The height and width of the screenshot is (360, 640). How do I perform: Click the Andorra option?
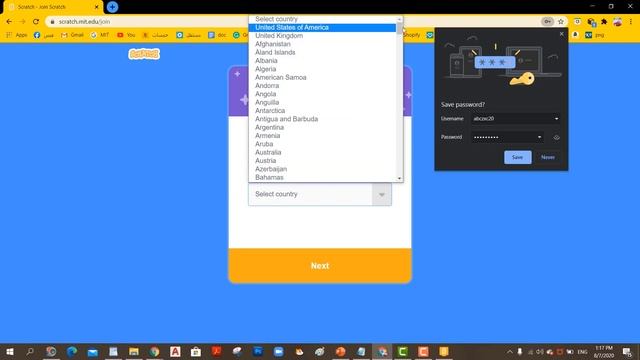[x=322, y=86]
